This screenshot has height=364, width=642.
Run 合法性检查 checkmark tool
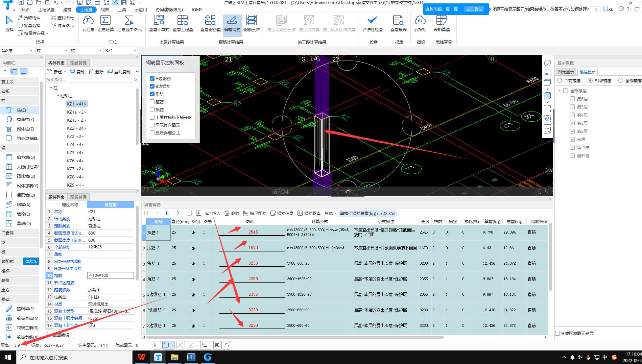373,23
